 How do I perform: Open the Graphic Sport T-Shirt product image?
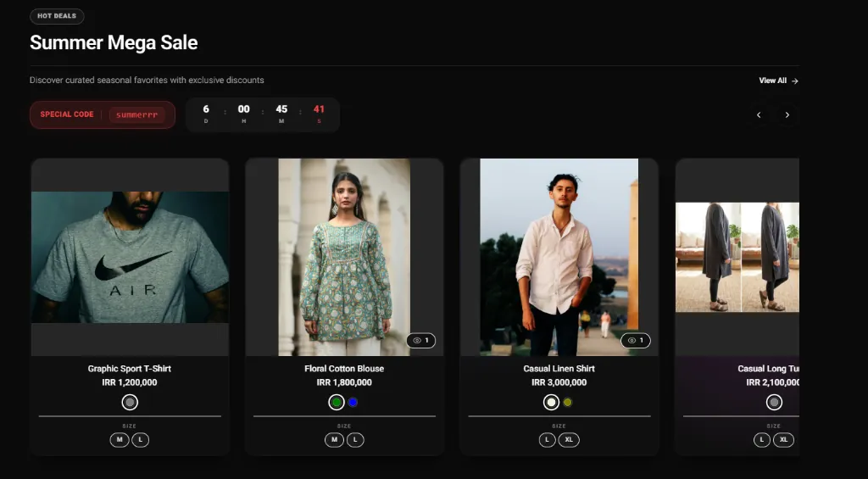[130, 258]
